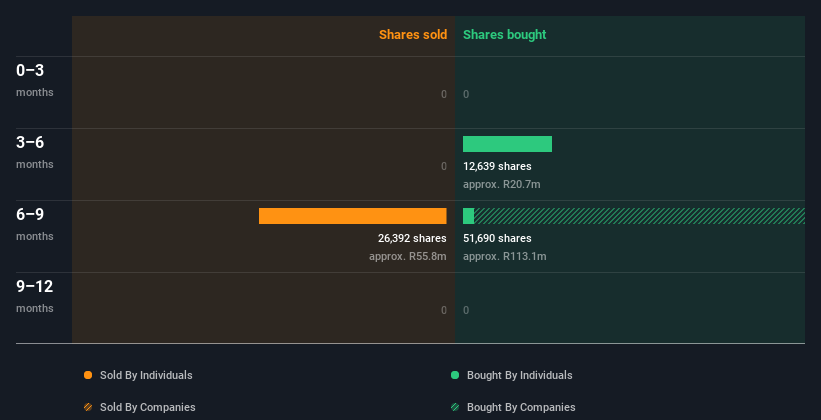Click the zero sold value in 3–6 months
821x420 pixels.
point(444,166)
